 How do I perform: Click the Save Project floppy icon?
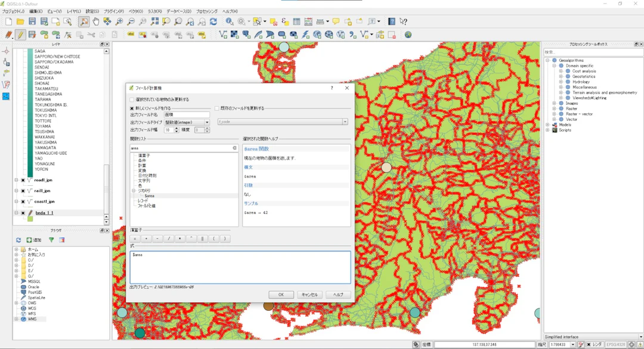pos(32,21)
